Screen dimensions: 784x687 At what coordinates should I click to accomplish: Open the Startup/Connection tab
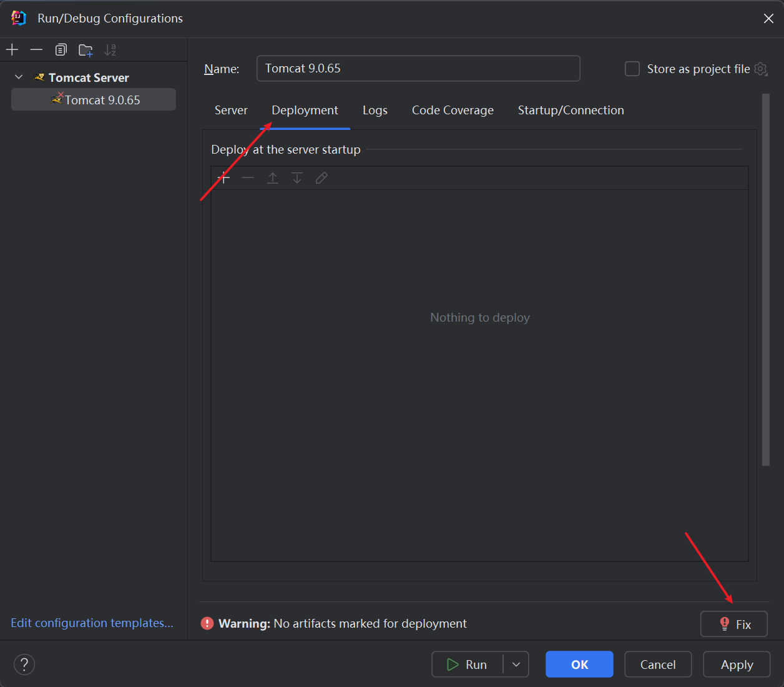[x=571, y=110]
